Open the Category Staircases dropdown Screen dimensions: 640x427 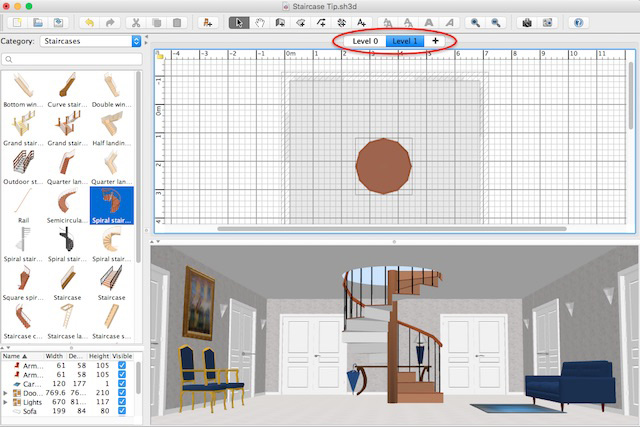point(135,41)
